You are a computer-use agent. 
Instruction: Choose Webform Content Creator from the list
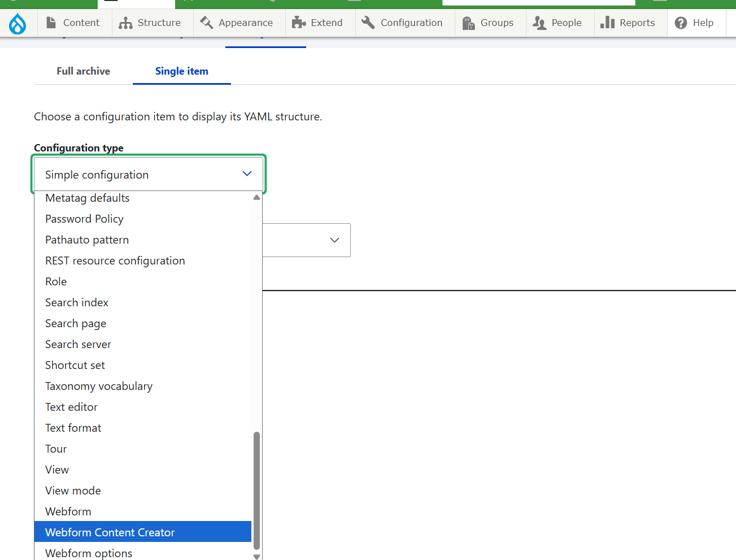point(110,532)
